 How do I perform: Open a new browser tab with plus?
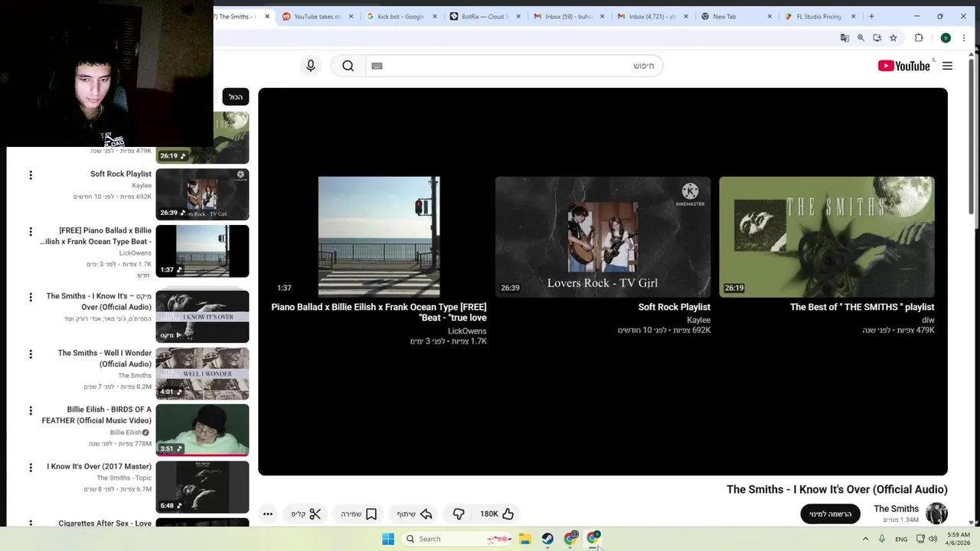[x=871, y=16]
